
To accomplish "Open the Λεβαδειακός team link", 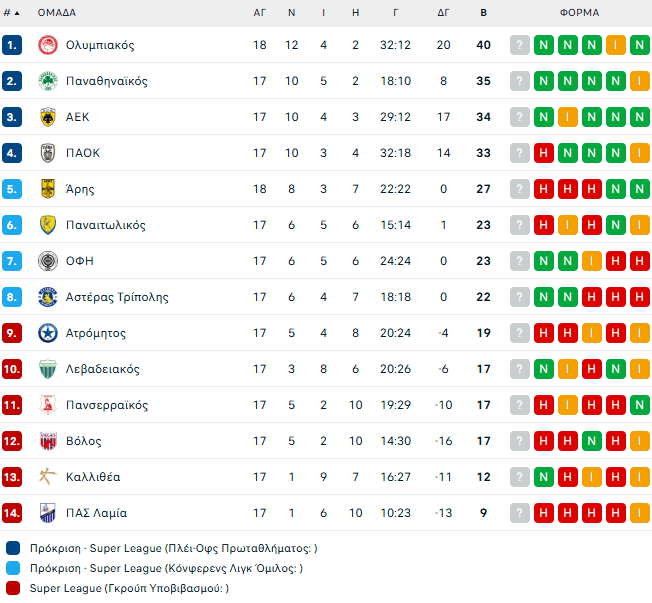I will click(103, 369).
